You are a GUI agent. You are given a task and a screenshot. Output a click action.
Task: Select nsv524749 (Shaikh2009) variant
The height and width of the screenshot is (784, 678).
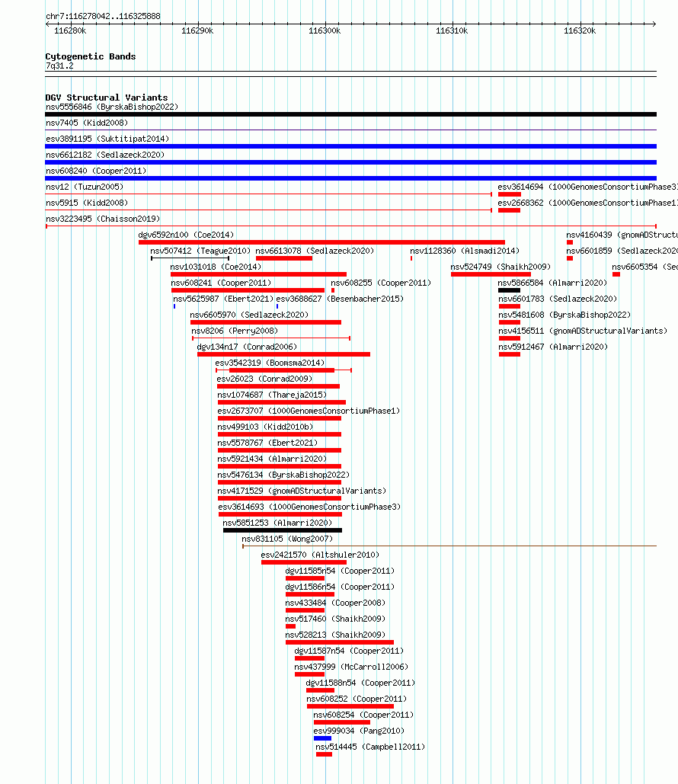pos(501,267)
